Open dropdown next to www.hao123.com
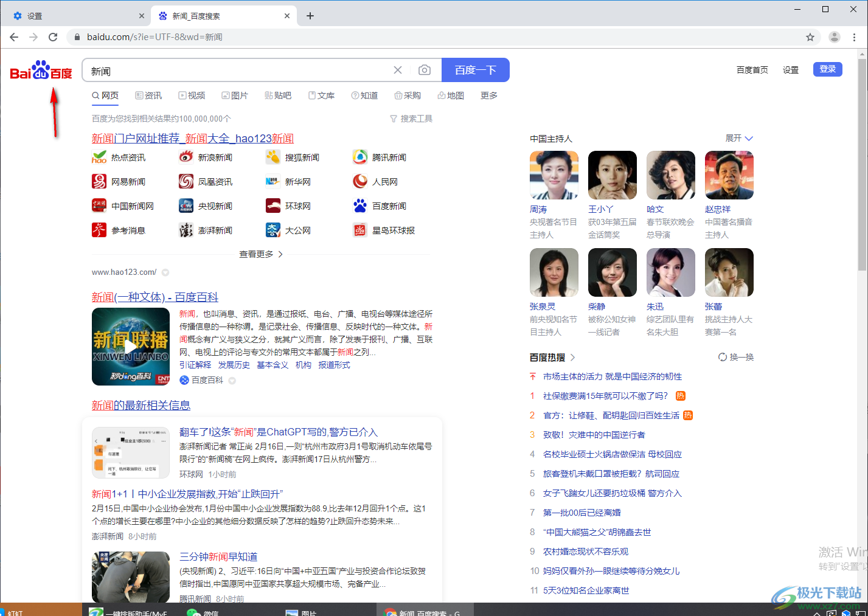 [165, 272]
